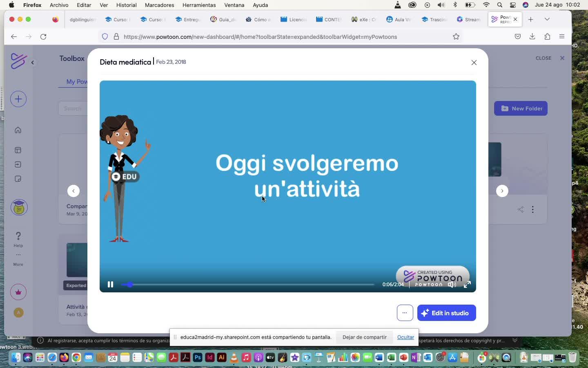Open Home in the Powtoon sidebar
588x368 pixels.
(18, 130)
